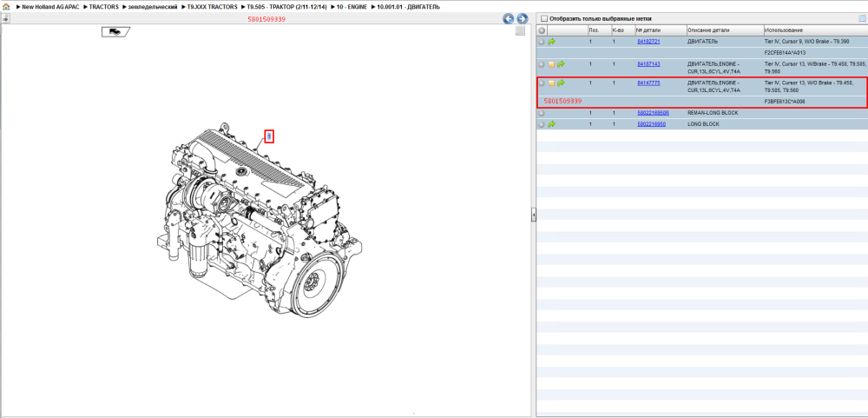Select the engine code 'F3BFE613C*A006'

coord(785,102)
